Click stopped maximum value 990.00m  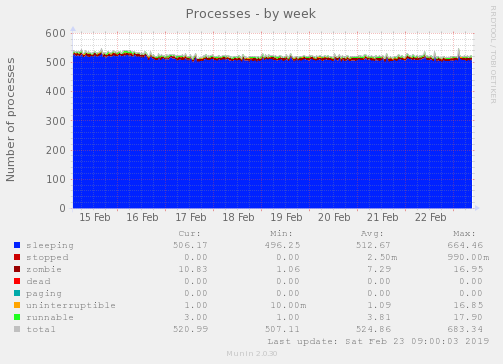tap(468, 257)
